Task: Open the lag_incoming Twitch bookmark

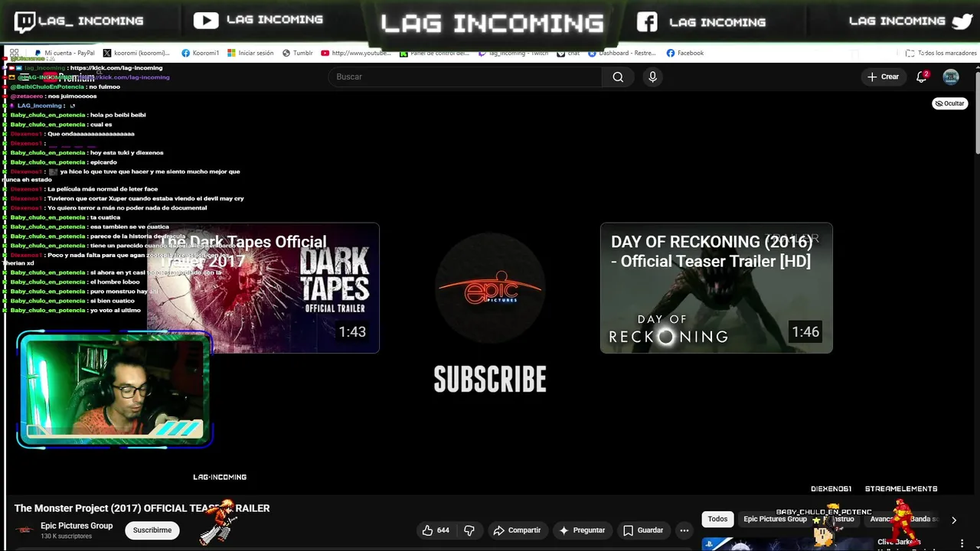Action: 513,53
